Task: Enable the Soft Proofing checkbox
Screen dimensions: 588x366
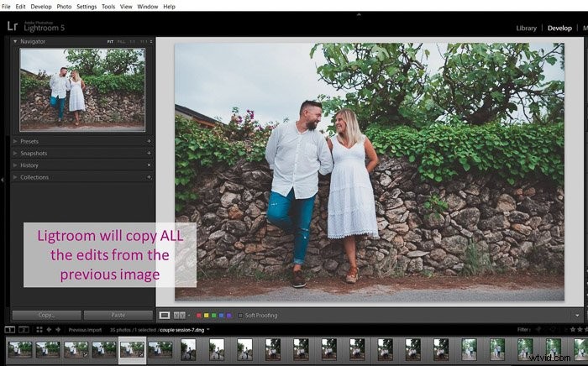Action: [240, 316]
